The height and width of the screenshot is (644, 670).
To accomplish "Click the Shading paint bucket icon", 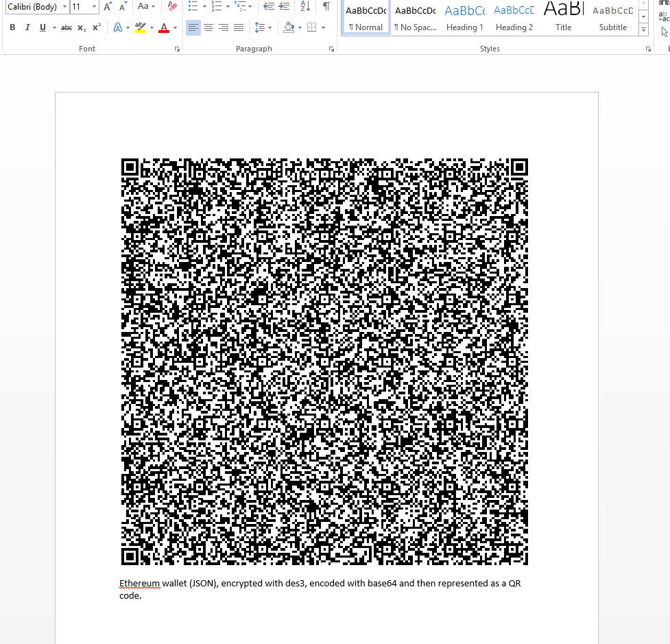I will (x=289, y=28).
